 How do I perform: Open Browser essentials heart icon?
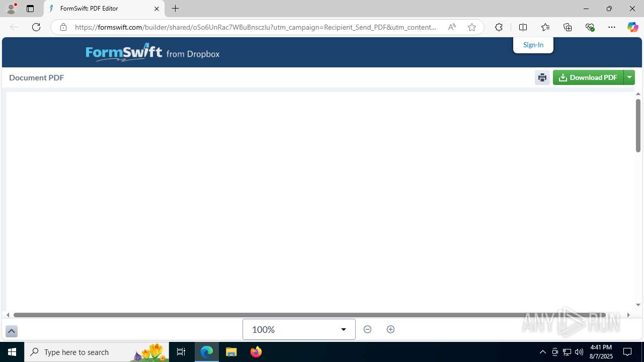click(590, 27)
